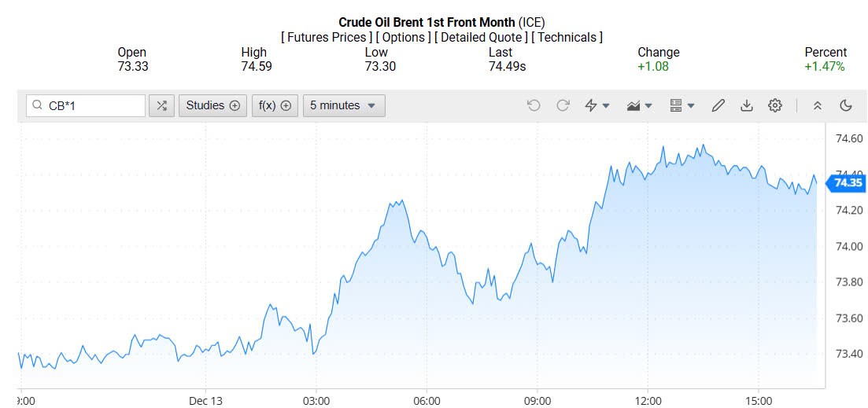The image size is (868, 408).
Task: Collapse the chart toolbar with double chevron
Action: (818, 105)
